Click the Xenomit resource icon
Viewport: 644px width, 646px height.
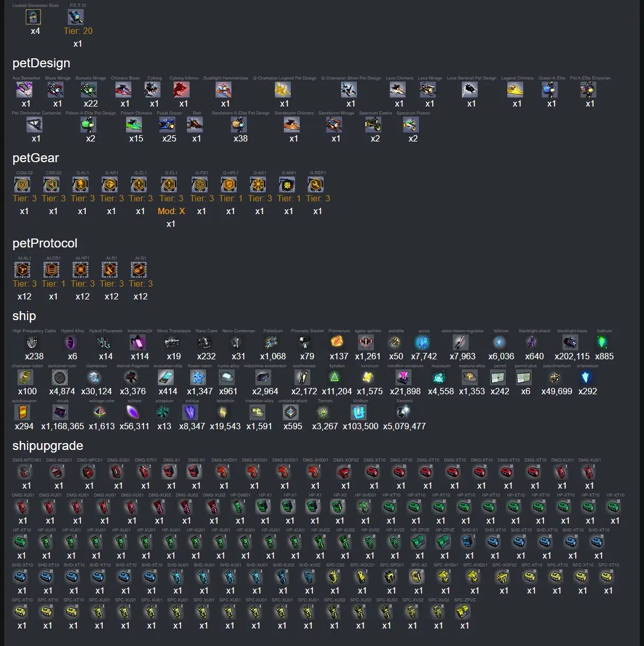403,412
